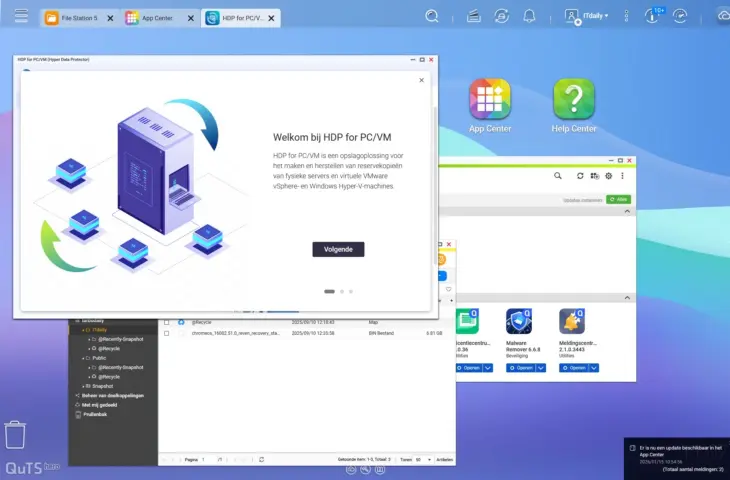Open the notifications bell in top bar
The width and height of the screenshot is (730, 480).
529,16
